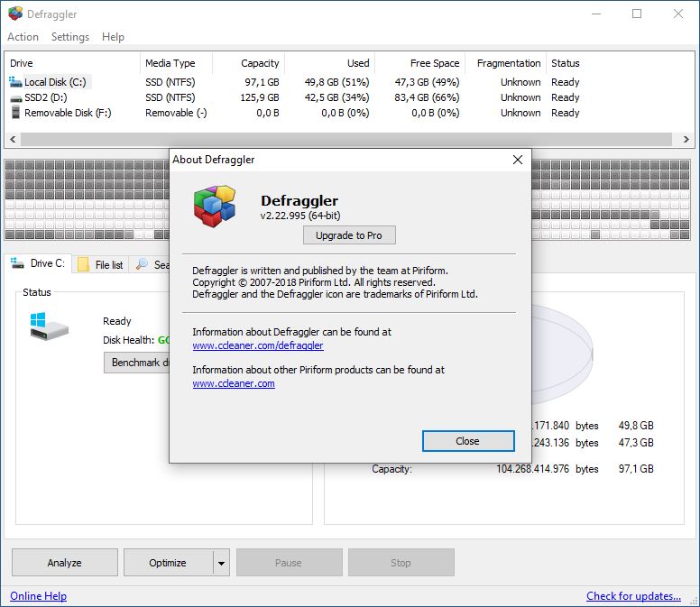Image resolution: width=700 pixels, height=607 pixels.
Task: Sort by the Drive column header
Action: 73,63
